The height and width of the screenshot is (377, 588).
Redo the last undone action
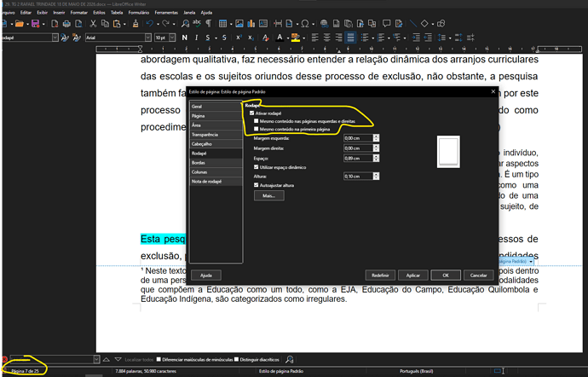166,24
